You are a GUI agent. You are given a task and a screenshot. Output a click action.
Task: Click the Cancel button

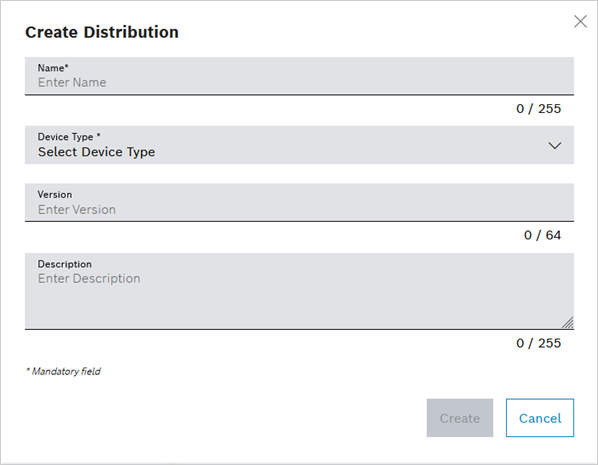tap(540, 418)
